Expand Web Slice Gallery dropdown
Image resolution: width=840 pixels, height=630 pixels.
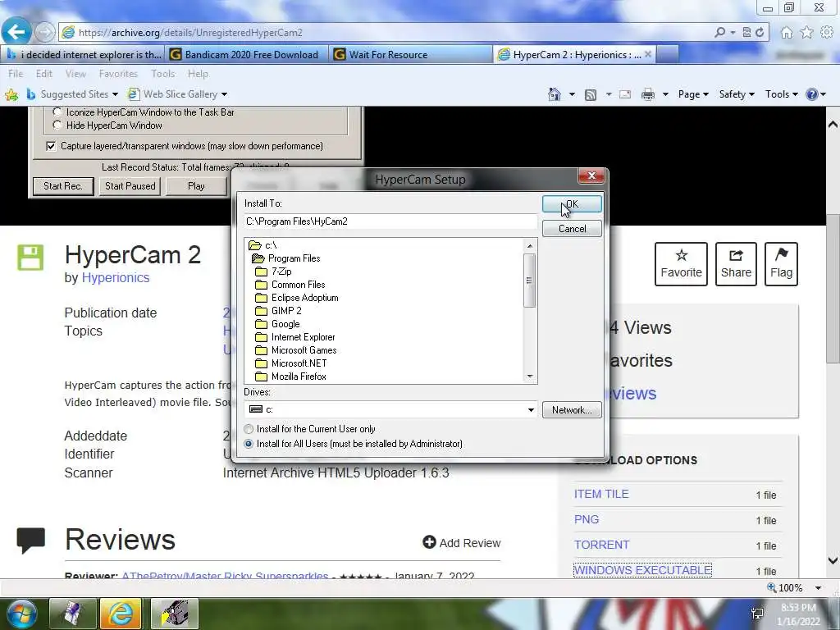(224, 95)
